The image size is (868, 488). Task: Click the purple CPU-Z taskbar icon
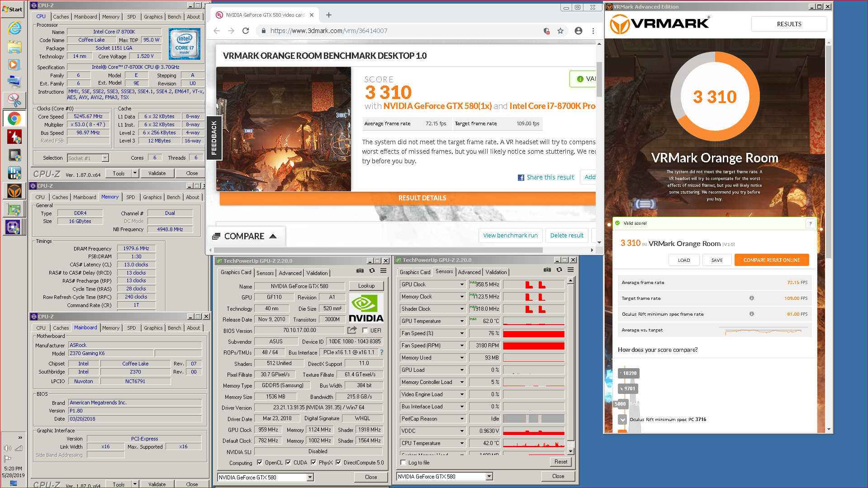[13, 227]
